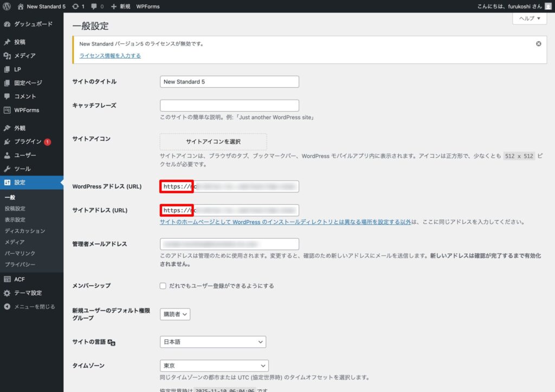This screenshot has height=392, width=555.
Task: Click into the キャッチフレーズ text field
Action: [229, 106]
